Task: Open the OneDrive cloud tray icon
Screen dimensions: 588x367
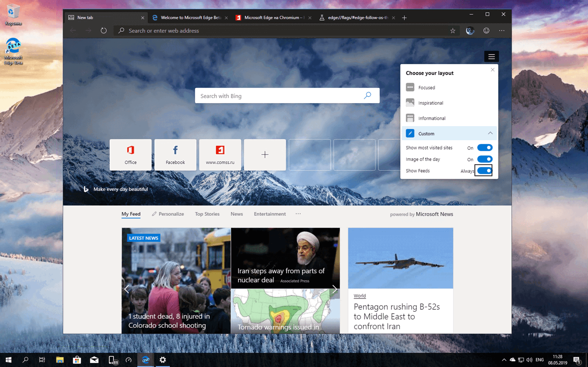Action: 512,360
